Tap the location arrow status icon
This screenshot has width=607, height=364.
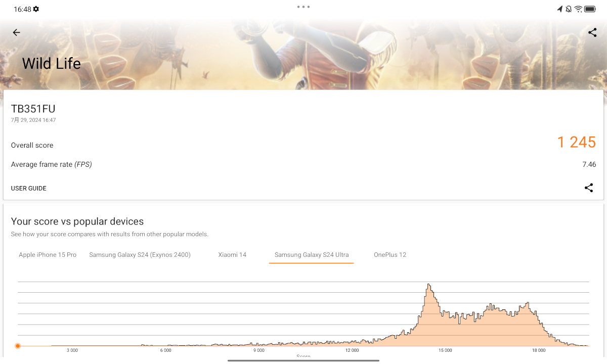click(x=560, y=9)
